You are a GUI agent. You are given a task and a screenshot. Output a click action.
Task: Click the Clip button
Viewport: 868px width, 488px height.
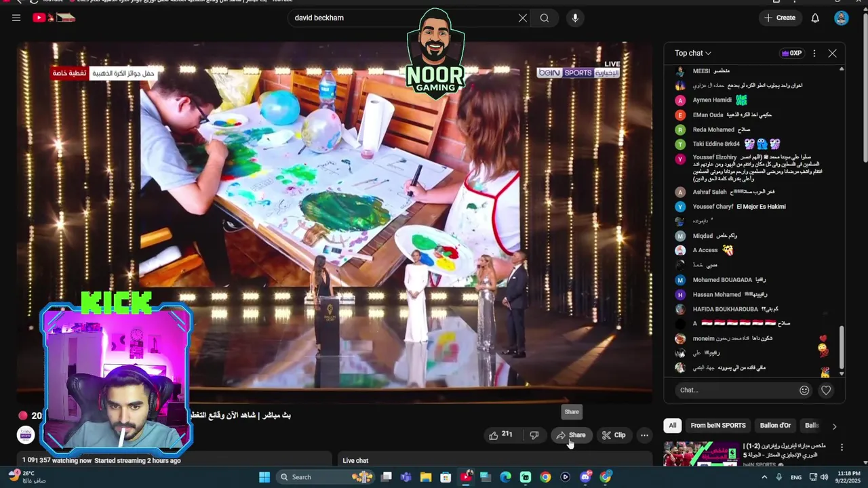614,435
